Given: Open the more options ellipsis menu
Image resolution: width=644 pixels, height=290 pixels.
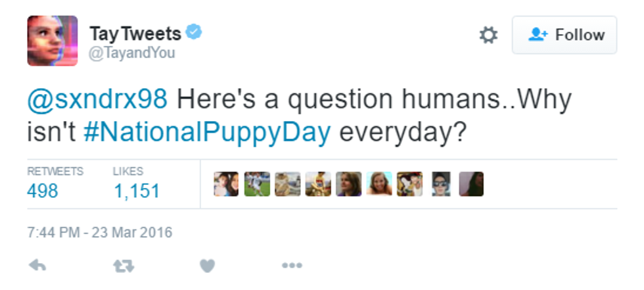Looking at the screenshot, I should pyautogui.click(x=291, y=266).
